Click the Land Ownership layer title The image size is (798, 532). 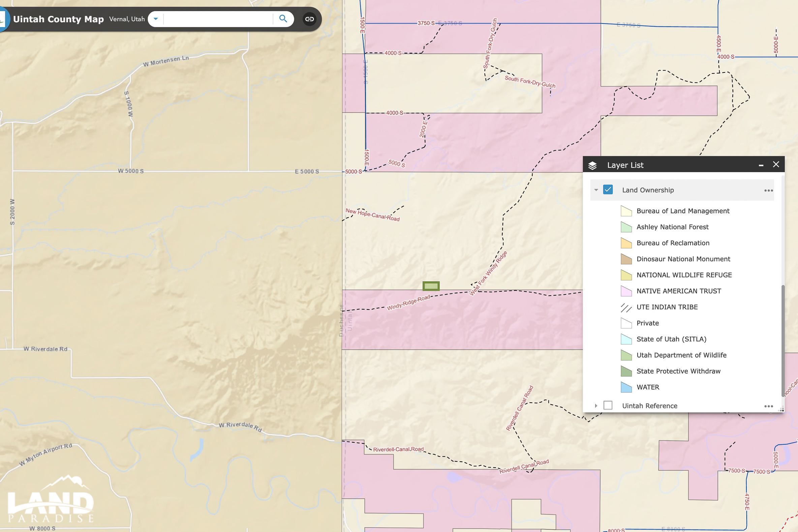coord(648,190)
